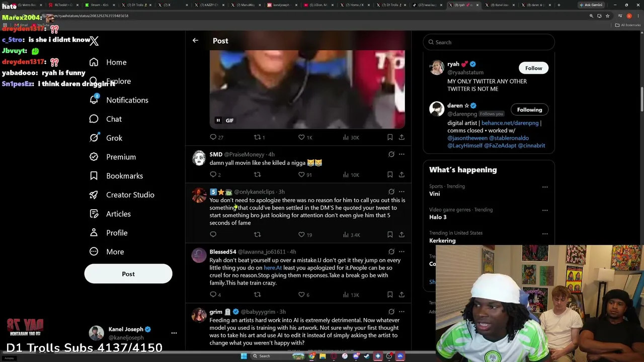Open the Profile person icon
644x362 pixels.
[x=94, y=233]
